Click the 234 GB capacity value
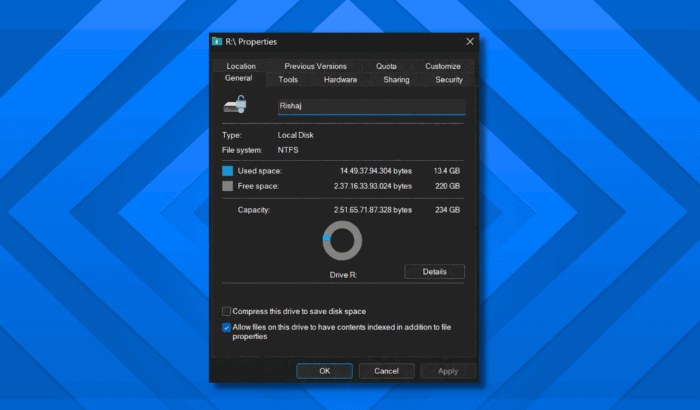 click(447, 210)
